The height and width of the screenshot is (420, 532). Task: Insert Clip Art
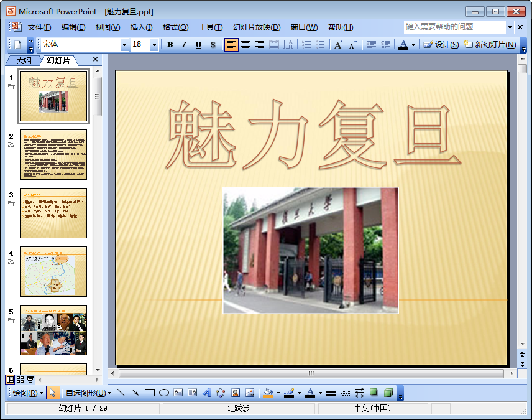pos(236,393)
